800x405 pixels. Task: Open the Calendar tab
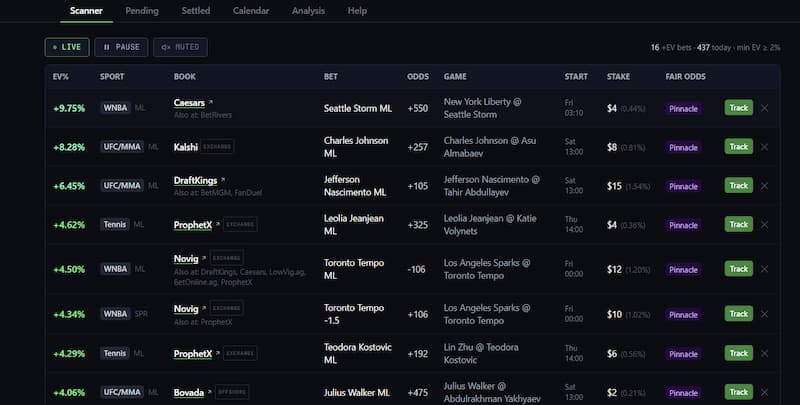click(251, 11)
